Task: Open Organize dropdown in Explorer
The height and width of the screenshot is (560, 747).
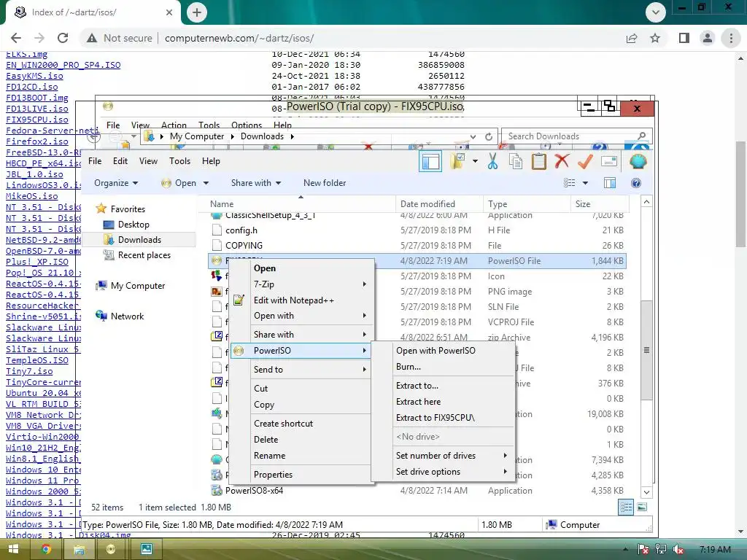Action: click(x=116, y=183)
